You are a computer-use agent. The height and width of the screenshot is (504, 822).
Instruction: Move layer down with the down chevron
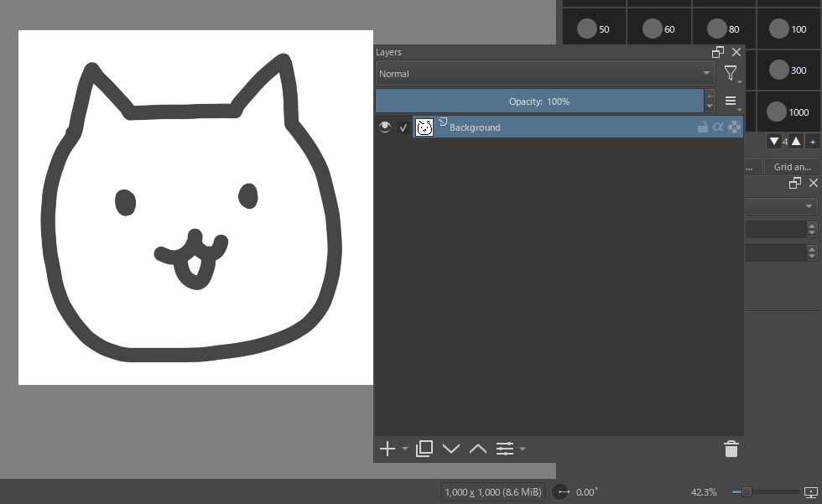point(451,449)
